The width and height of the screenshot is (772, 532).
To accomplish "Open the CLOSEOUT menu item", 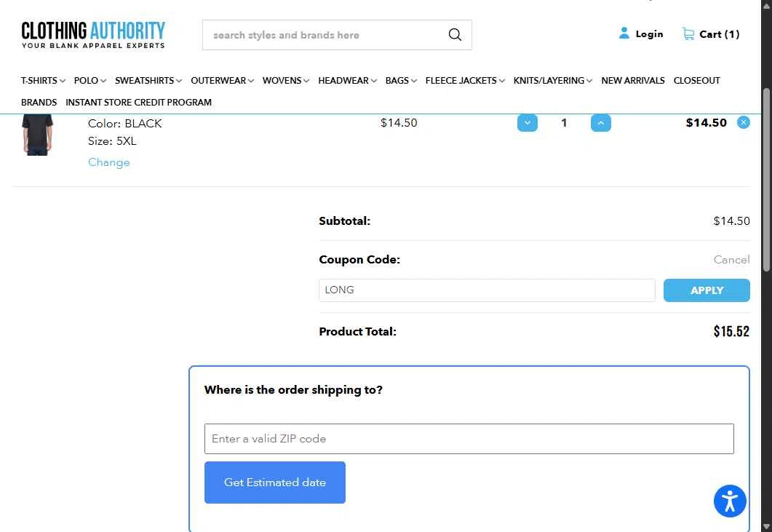I will click(696, 80).
